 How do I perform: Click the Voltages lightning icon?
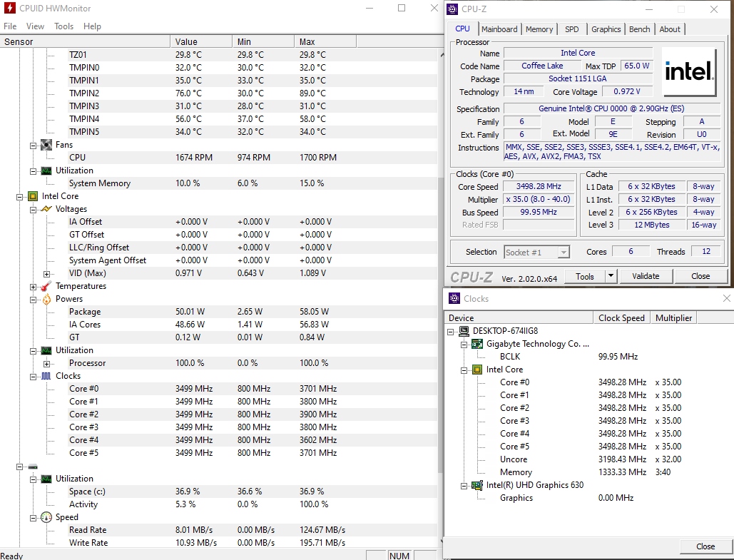46,209
